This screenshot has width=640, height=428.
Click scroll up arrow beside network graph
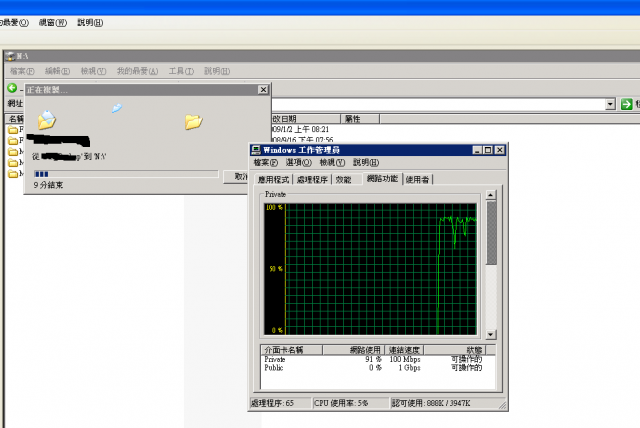click(x=491, y=195)
